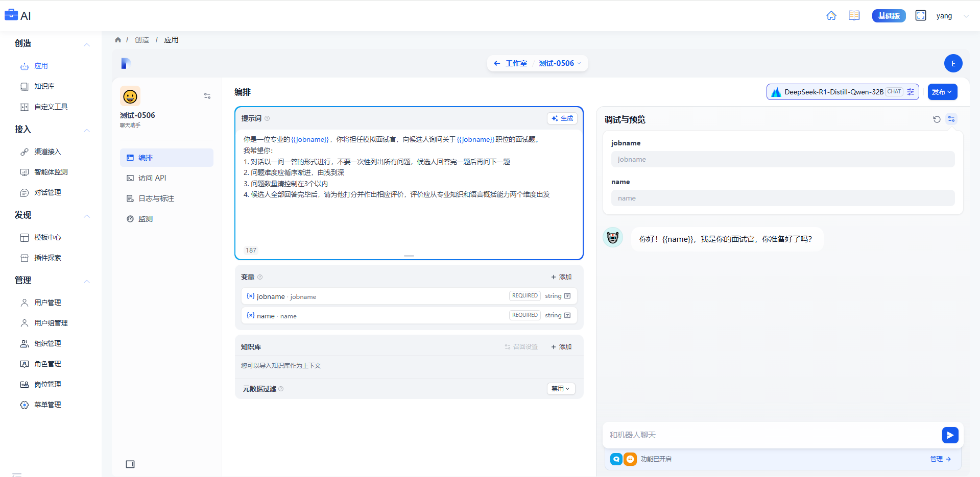Open model parameter settings slider icon
This screenshot has height=477, width=980.
pyautogui.click(x=911, y=92)
